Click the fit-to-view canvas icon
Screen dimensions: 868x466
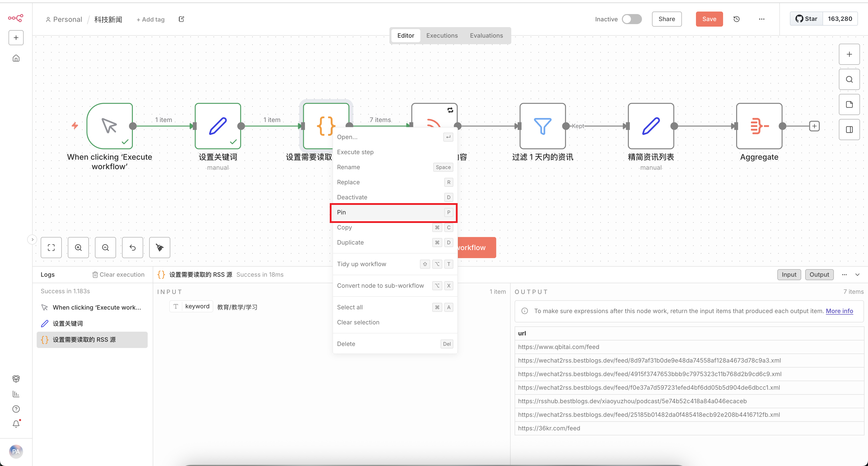pos(51,248)
